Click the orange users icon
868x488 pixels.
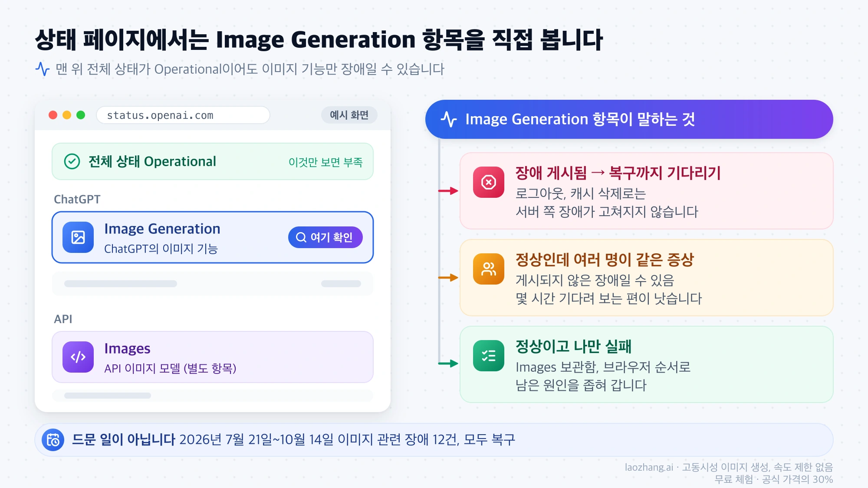489,269
